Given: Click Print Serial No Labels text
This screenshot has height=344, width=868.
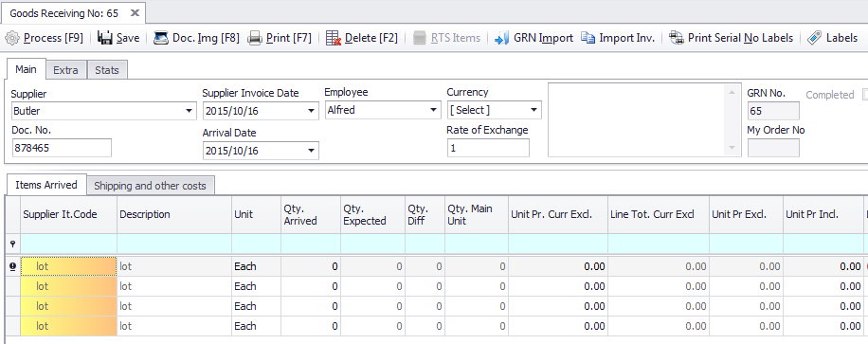Looking at the screenshot, I should [741, 38].
